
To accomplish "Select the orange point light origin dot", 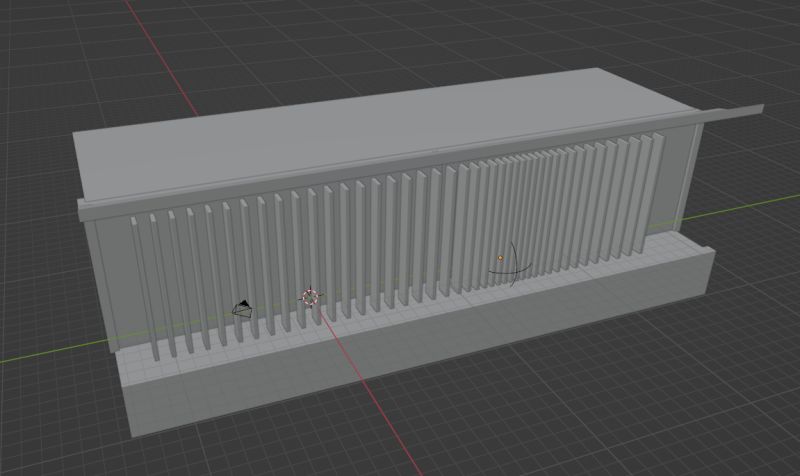I will click(x=501, y=258).
